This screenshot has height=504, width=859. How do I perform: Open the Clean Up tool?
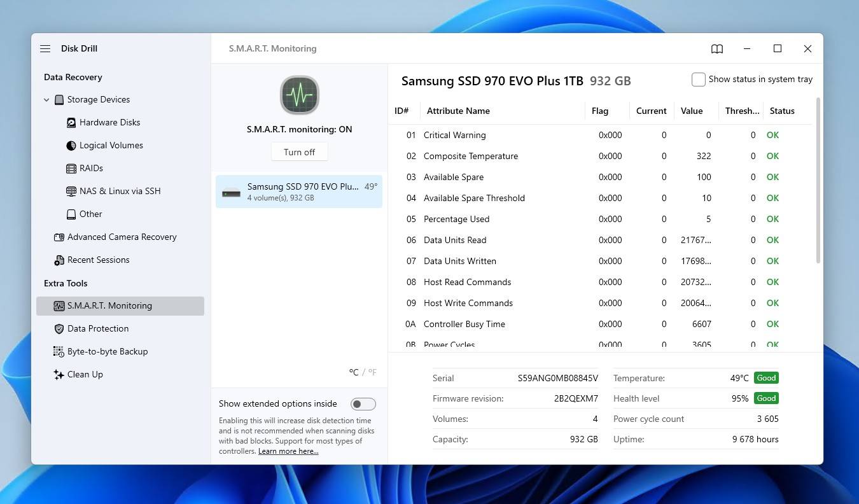[x=85, y=374]
